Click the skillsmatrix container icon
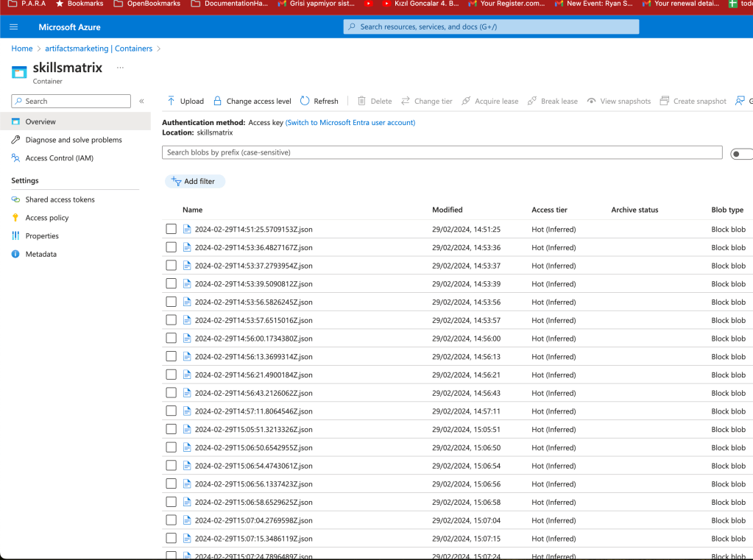 click(x=19, y=73)
